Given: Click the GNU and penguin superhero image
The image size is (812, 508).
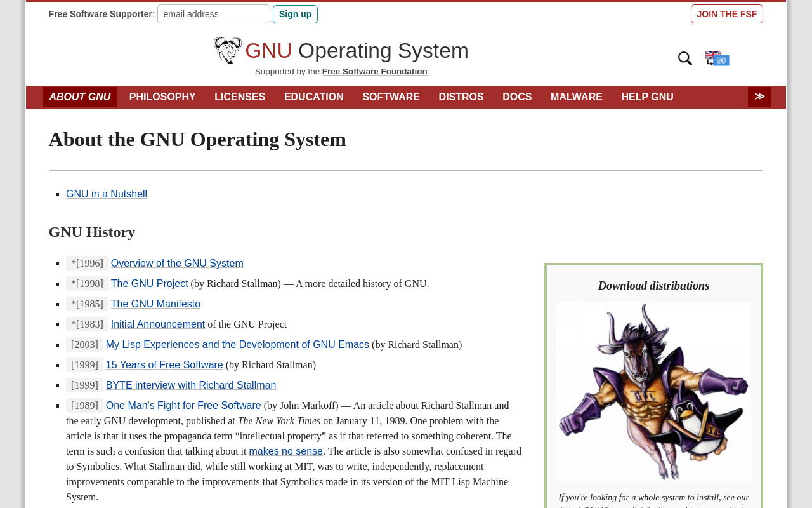Looking at the screenshot, I should coord(653,392).
